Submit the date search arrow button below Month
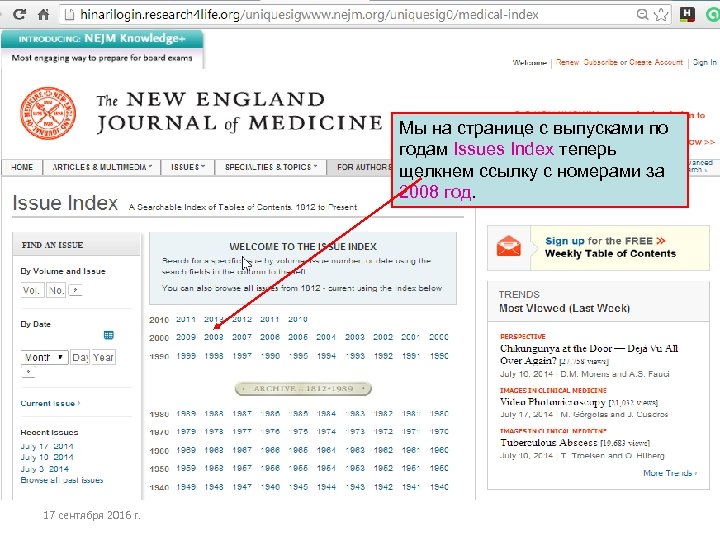 point(28,372)
